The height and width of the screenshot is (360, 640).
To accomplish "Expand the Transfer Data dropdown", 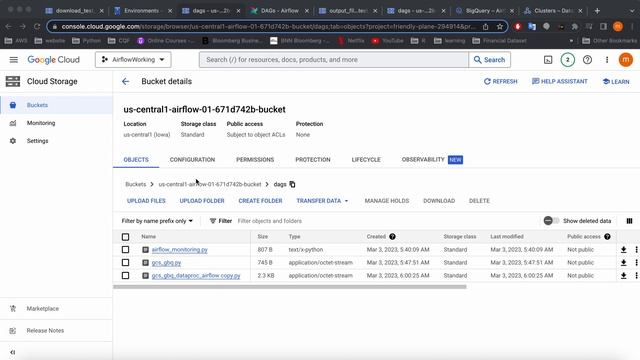I will point(322,201).
